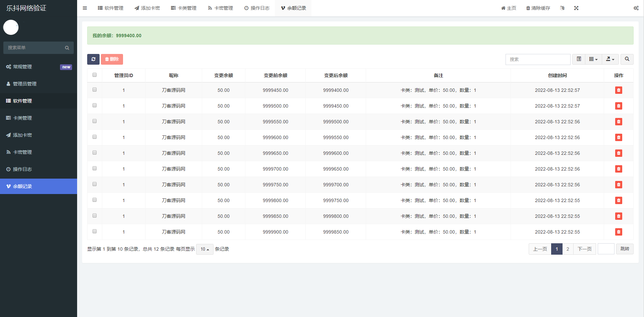Open the detail view icon near the search field
The image size is (644, 317).
[579, 59]
